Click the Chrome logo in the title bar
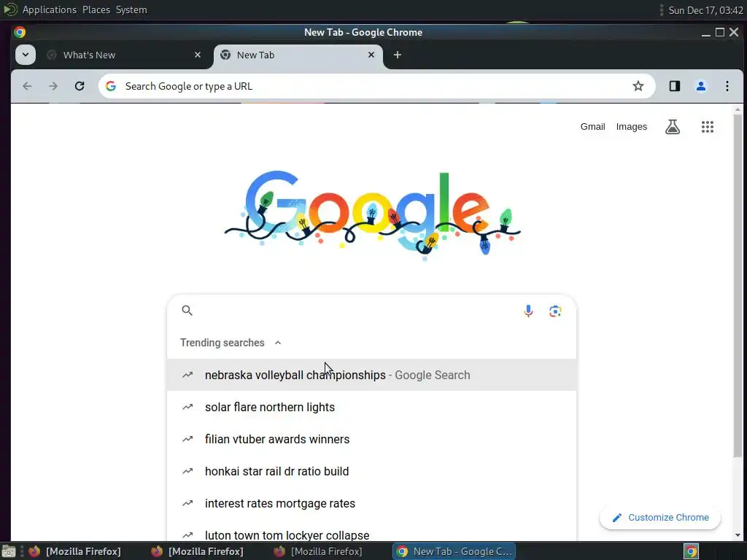 point(20,32)
